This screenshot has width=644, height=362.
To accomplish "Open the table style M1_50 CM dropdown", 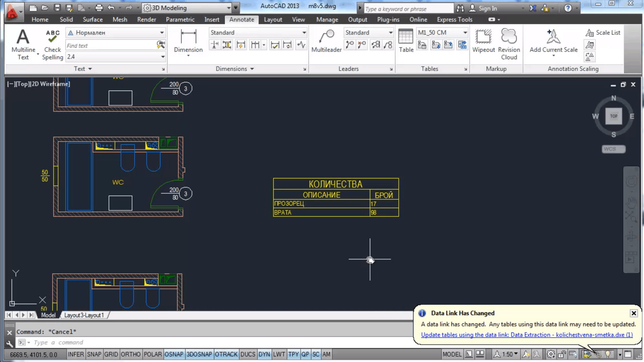I will point(442,33).
